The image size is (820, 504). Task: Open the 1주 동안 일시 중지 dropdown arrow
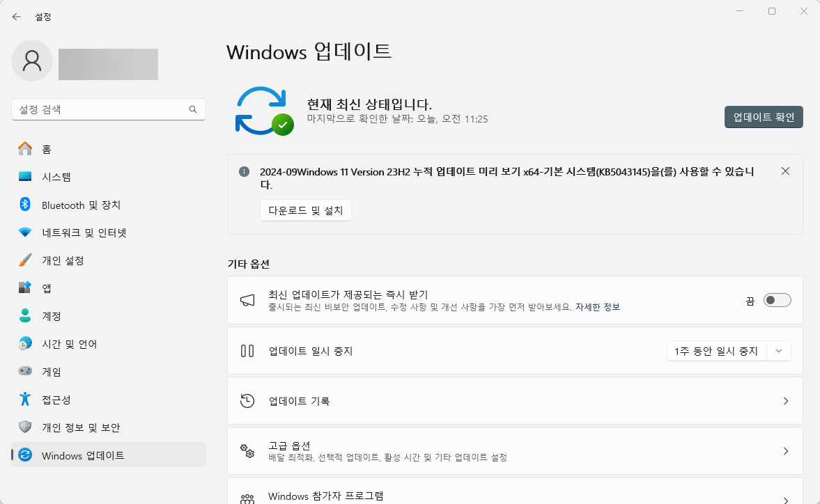click(x=779, y=351)
